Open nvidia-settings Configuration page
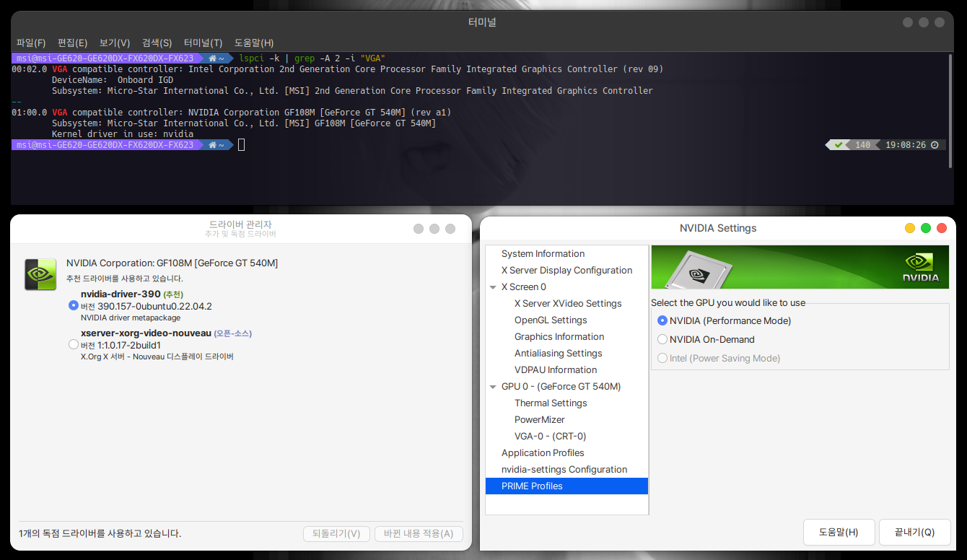 (x=564, y=470)
